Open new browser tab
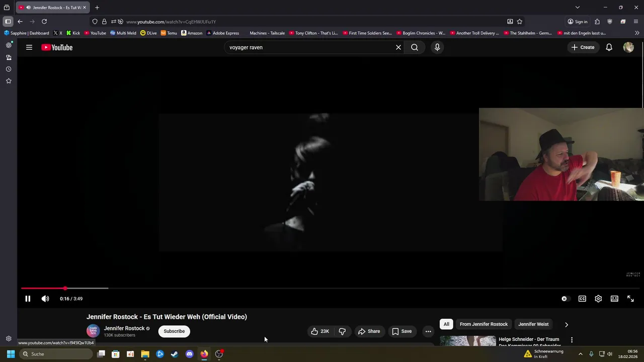The height and width of the screenshot is (362, 644). point(97,8)
